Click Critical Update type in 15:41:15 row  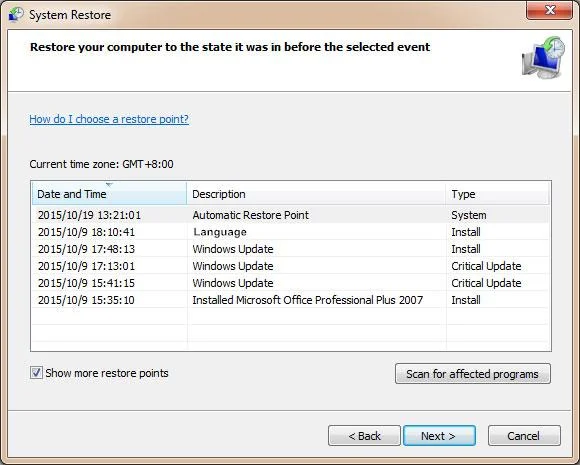tap(486, 283)
